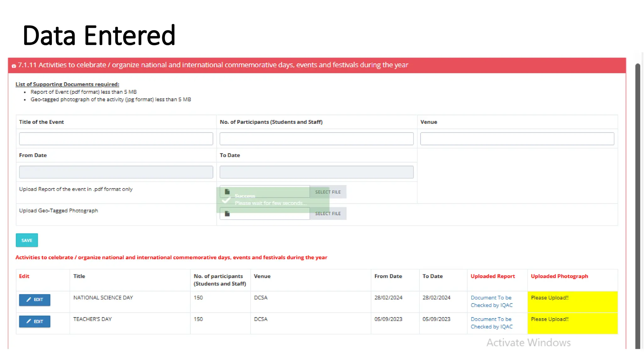Click the SAVE button

click(27, 240)
